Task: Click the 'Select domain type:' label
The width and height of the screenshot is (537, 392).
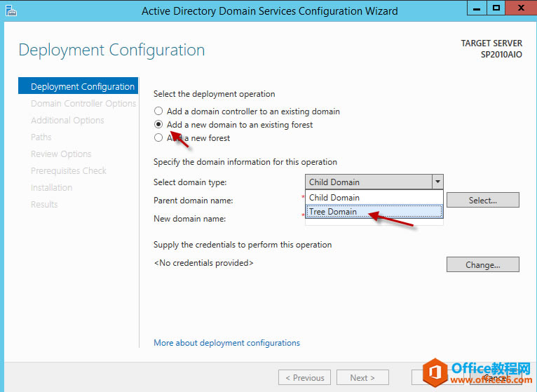Action: [x=190, y=182]
